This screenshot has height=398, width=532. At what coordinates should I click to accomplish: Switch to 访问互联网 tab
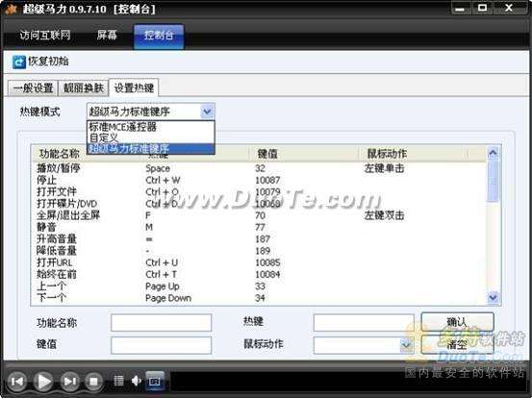click(x=45, y=35)
